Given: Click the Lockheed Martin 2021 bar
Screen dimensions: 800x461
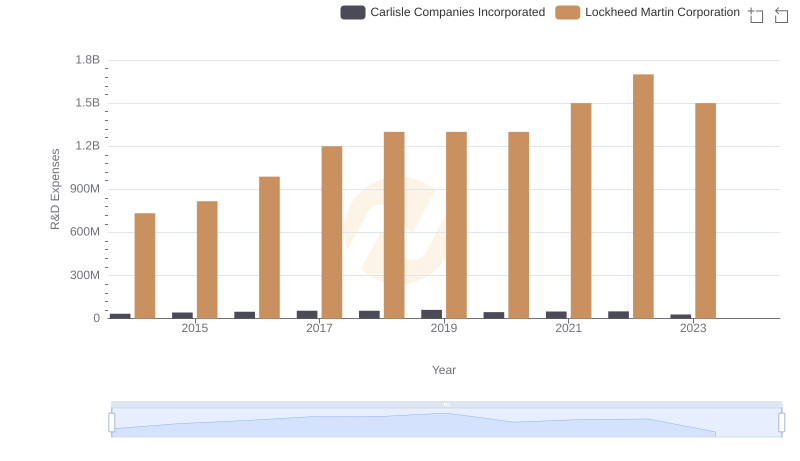Looking at the screenshot, I should point(581,211).
